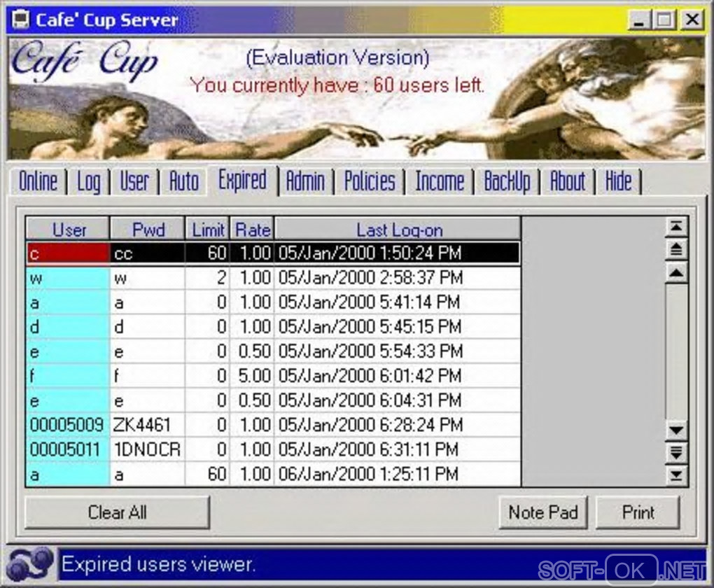Click the 'Expired users viewer.' status text
Image resolution: width=714 pixels, height=588 pixels.
pos(158,565)
